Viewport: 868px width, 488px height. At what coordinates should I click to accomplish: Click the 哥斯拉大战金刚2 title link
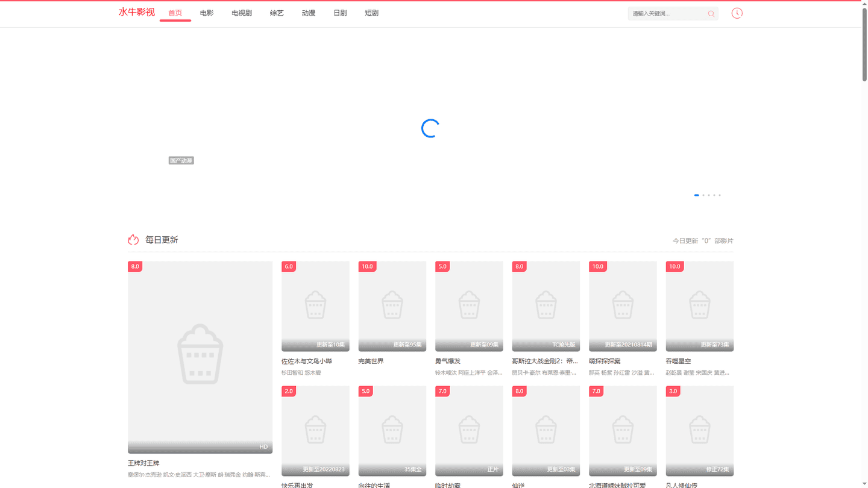[x=546, y=361]
